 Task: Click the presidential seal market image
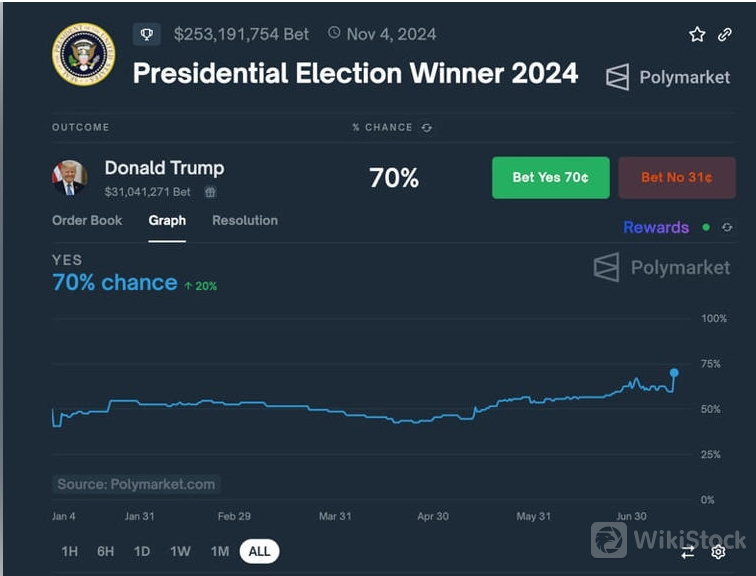click(x=83, y=53)
